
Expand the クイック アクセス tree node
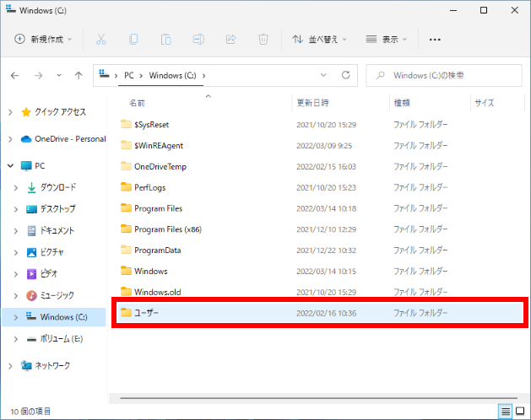(x=10, y=112)
